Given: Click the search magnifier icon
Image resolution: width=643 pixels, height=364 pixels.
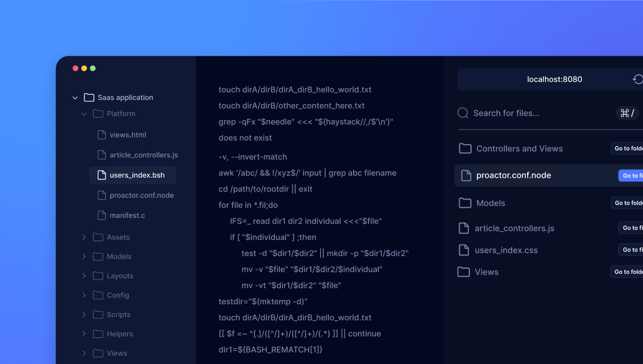Looking at the screenshot, I should click(462, 113).
